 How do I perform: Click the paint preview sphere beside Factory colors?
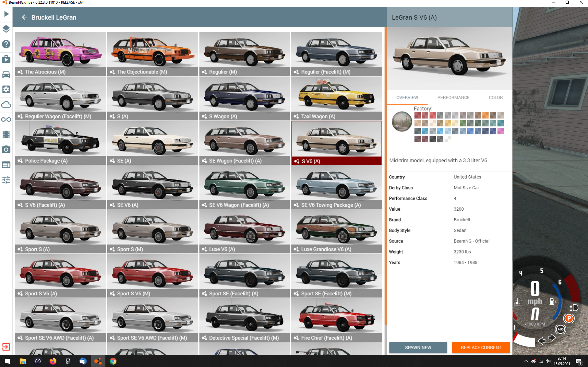(x=402, y=121)
